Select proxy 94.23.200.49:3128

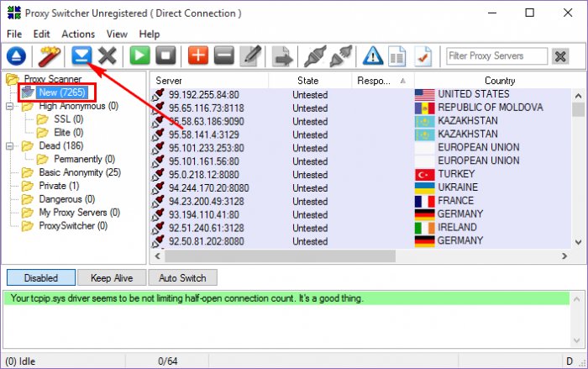[207, 201]
